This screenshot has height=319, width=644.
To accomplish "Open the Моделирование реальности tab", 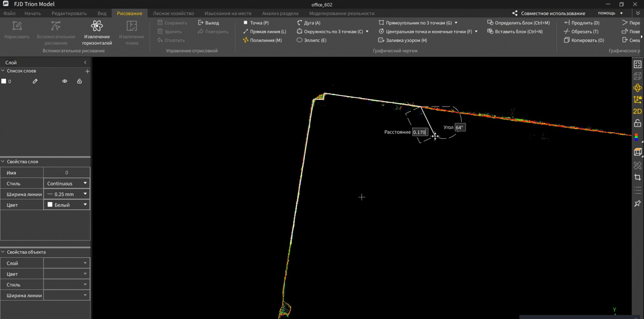I will [x=342, y=13].
